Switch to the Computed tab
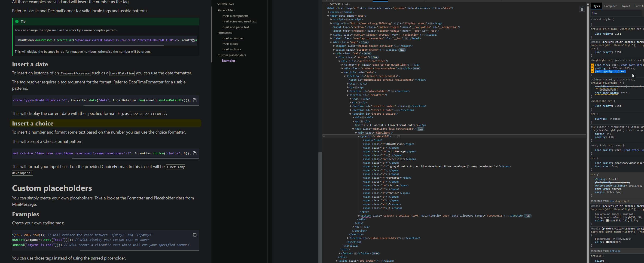 [610, 6]
